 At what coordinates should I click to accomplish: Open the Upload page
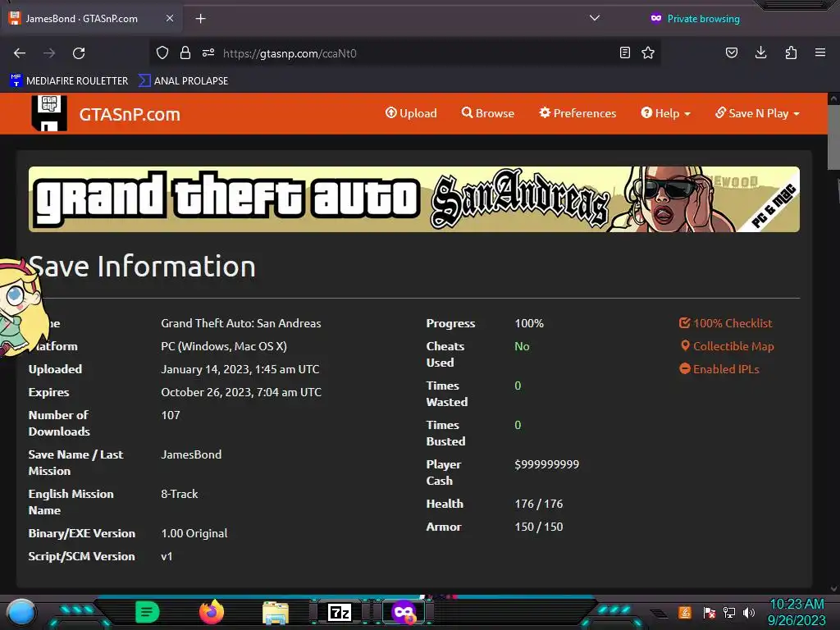[412, 113]
